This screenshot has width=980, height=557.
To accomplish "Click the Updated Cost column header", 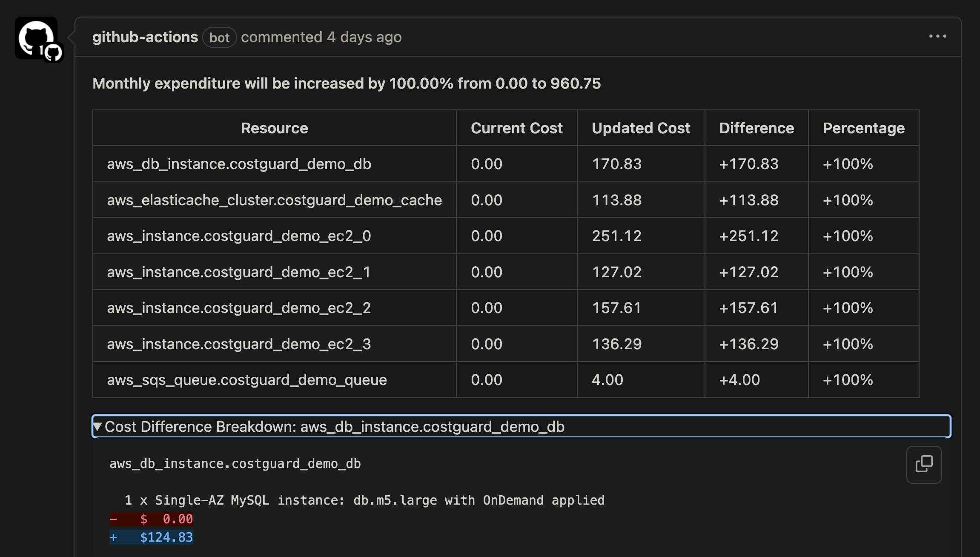I will coord(641,128).
